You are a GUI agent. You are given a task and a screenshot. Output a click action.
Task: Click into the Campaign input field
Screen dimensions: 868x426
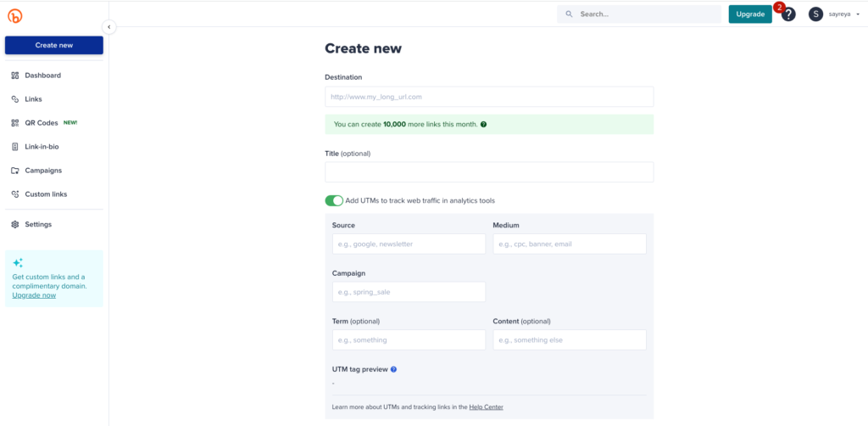(x=409, y=292)
